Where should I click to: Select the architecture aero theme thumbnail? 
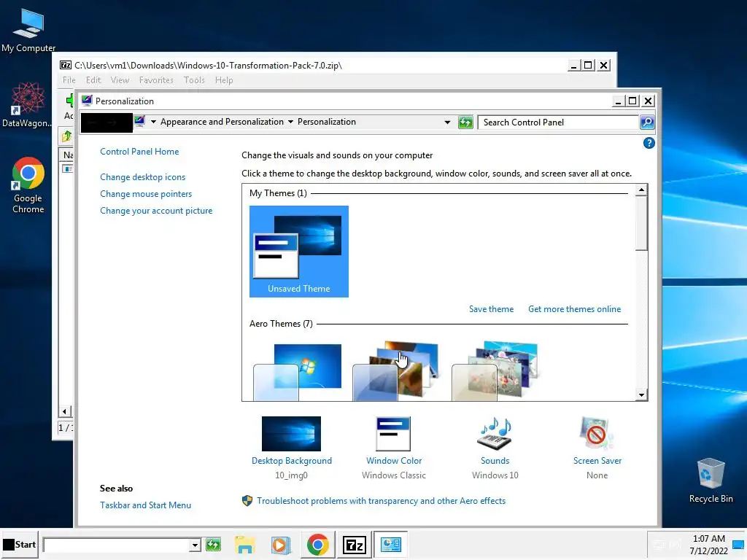click(x=396, y=371)
